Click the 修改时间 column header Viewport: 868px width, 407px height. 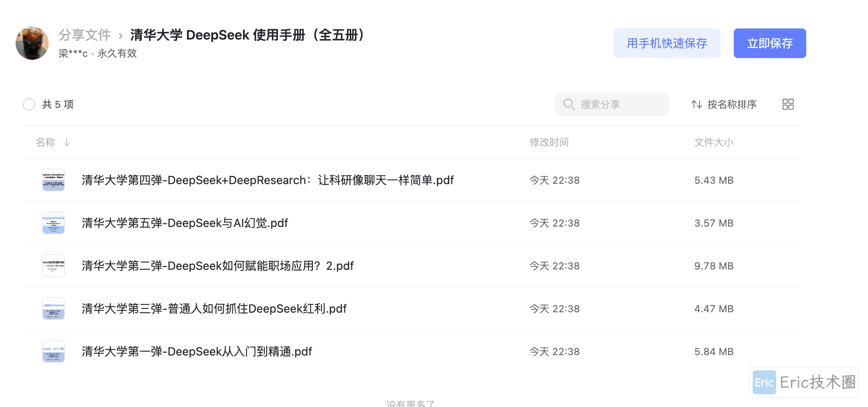(x=549, y=142)
